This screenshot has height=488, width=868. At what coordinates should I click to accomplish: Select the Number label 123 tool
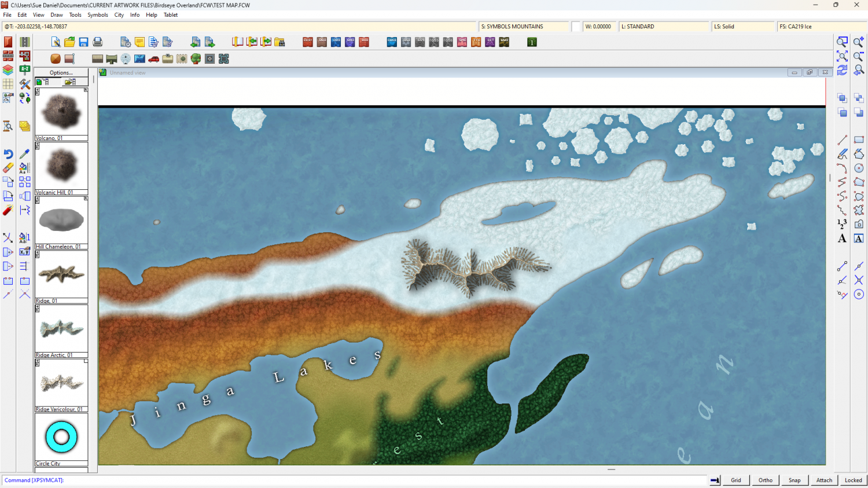842,224
